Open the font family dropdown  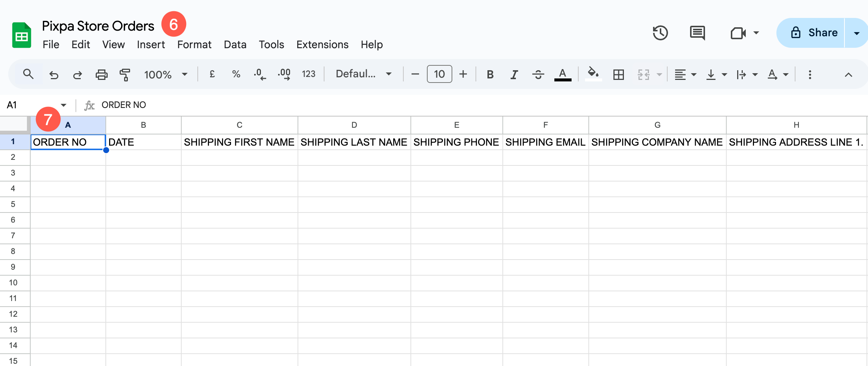tap(363, 74)
